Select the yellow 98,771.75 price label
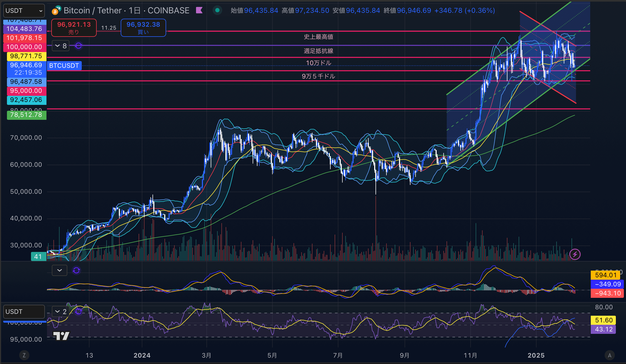 coord(26,56)
